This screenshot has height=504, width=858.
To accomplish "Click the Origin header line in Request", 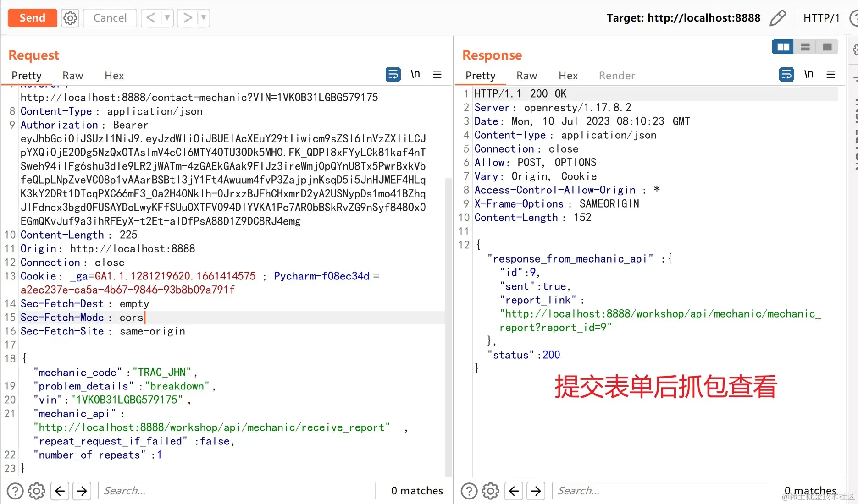I will [x=108, y=249].
